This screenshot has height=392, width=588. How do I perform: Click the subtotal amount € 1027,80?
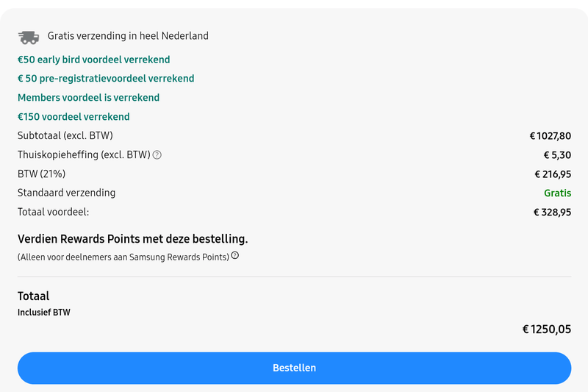pyautogui.click(x=550, y=136)
